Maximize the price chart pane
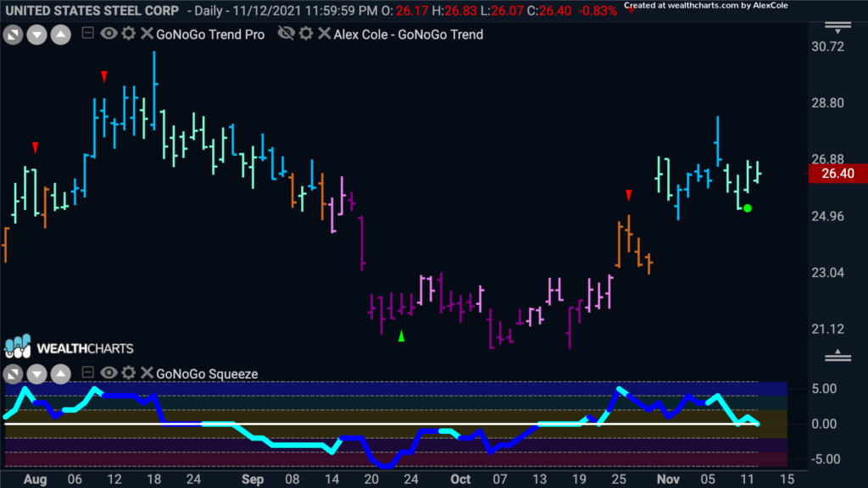868x488 pixels. (13, 35)
